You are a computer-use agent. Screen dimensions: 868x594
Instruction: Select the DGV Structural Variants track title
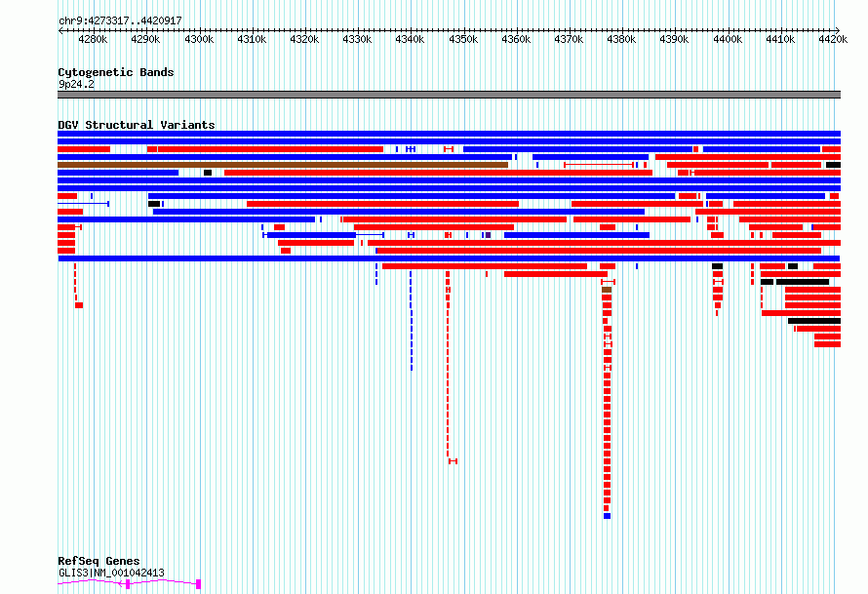pyautogui.click(x=137, y=125)
